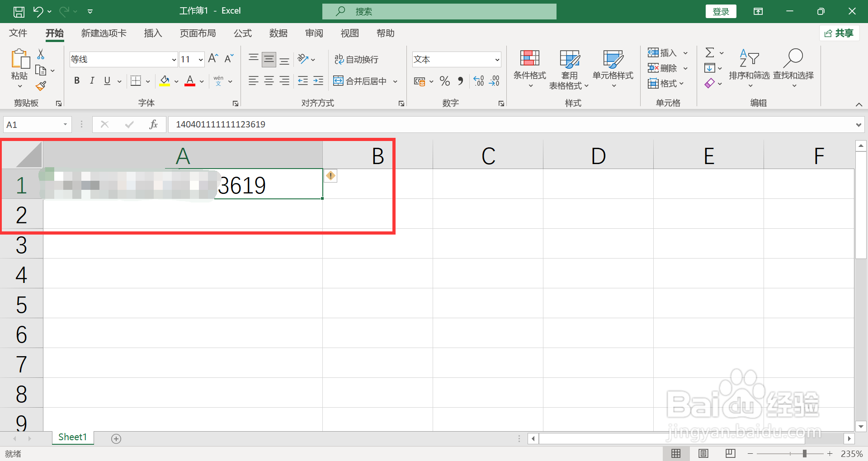Screen dimensions: 868x461
Task: Apply yellow fill color
Action: [165, 81]
